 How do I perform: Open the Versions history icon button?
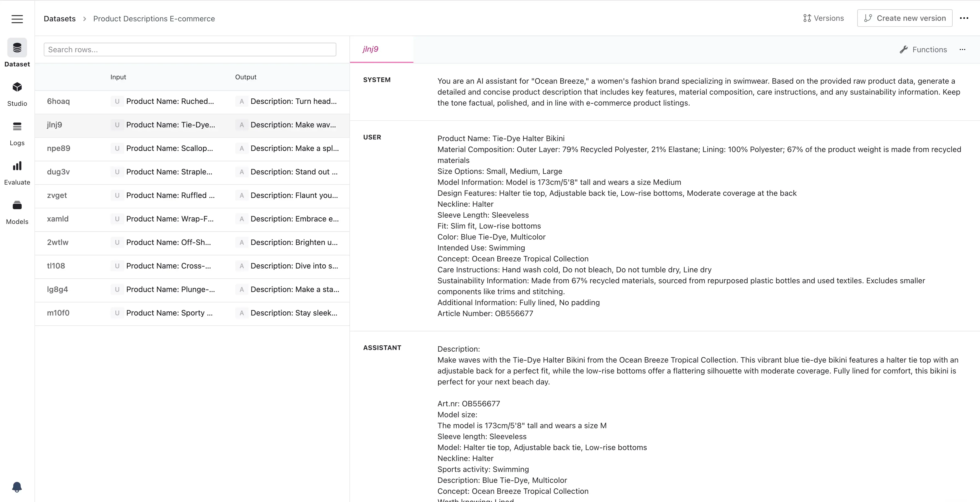point(823,18)
